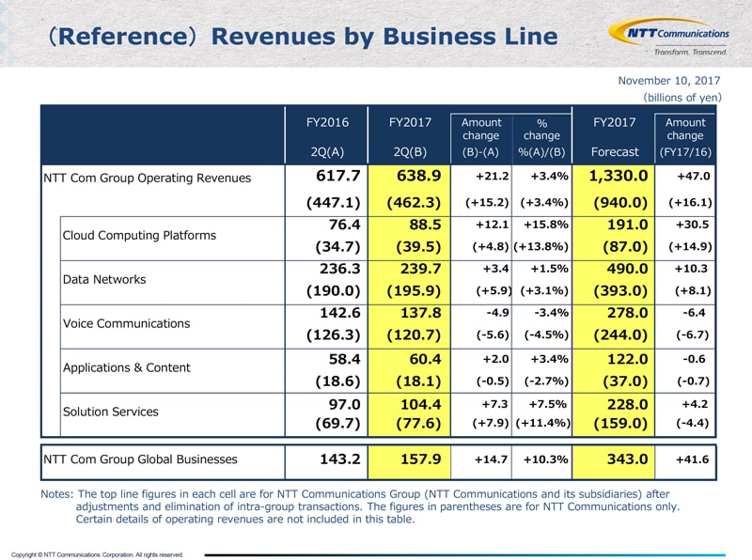Click the copyright notice at the bottom

click(x=98, y=554)
